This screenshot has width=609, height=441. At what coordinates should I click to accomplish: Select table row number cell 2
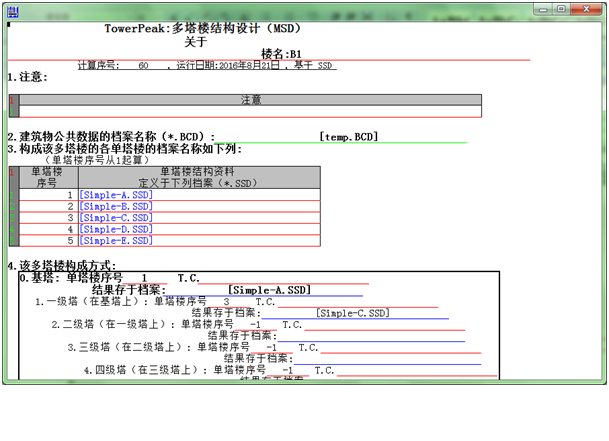13,206
